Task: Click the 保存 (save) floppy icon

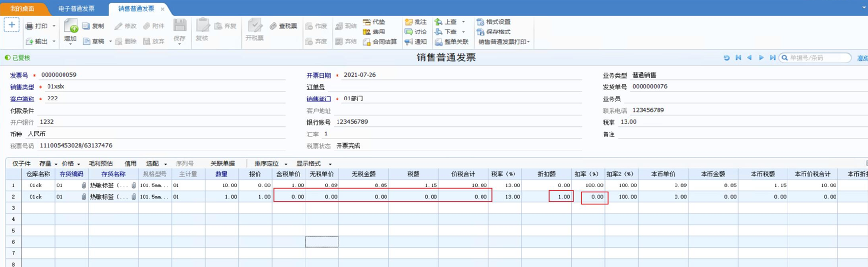Action: click(180, 26)
